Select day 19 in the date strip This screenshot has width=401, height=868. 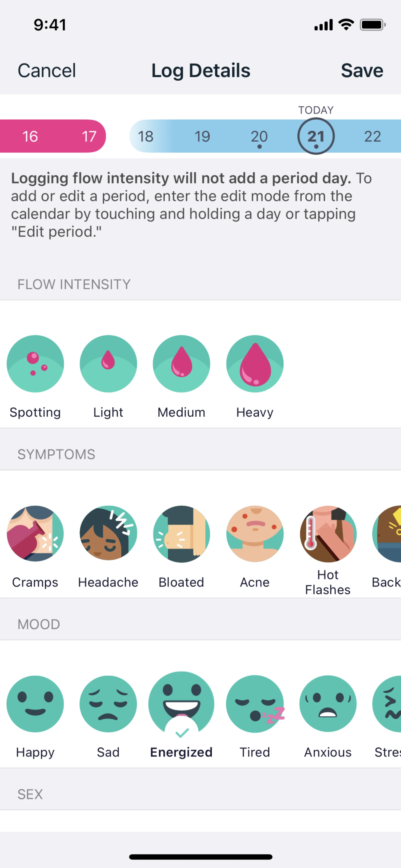click(x=202, y=137)
